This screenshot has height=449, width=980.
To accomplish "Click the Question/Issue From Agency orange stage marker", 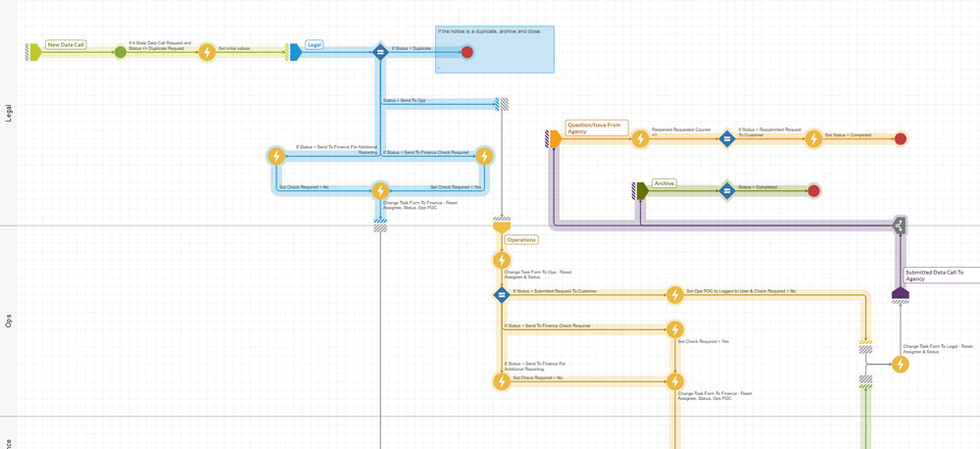I will 555,139.
